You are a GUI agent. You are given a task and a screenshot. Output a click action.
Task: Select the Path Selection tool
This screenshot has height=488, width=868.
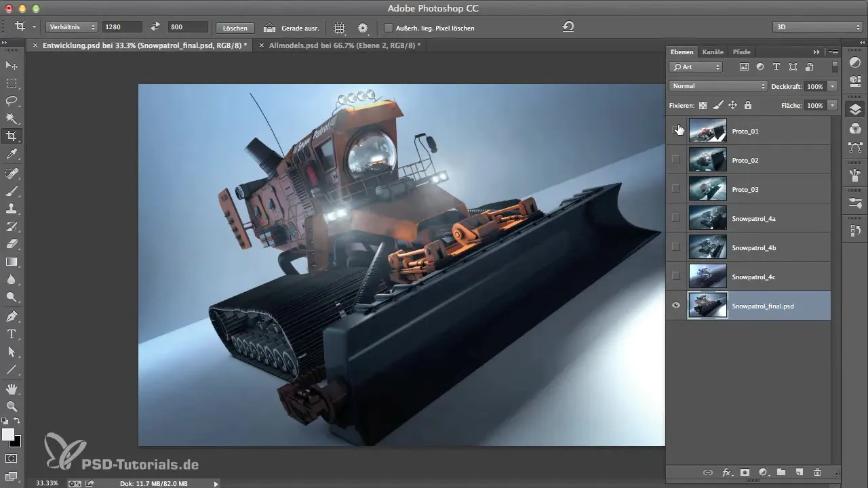pyautogui.click(x=12, y=352)
